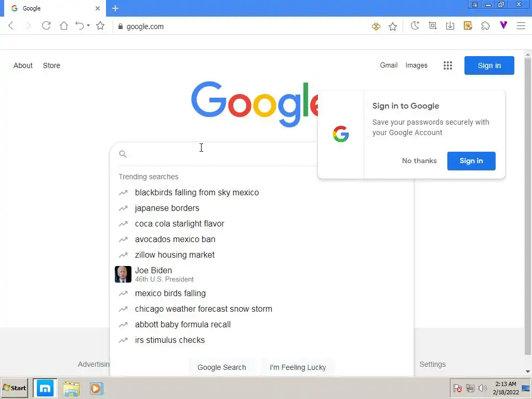Open the home page via house icon
532x399 pixels.
tap(64, 26)
